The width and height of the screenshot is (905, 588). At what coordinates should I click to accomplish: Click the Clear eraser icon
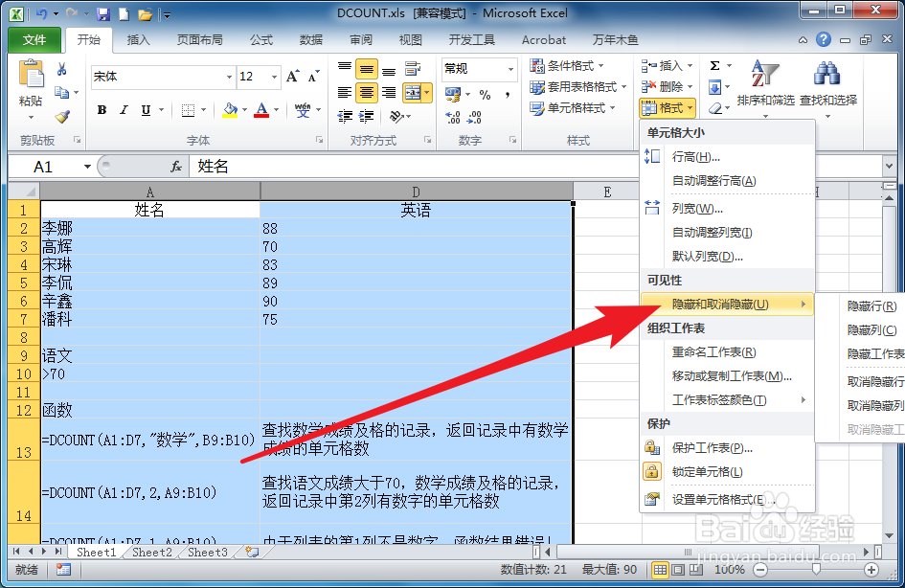click(x=714, y=108)
